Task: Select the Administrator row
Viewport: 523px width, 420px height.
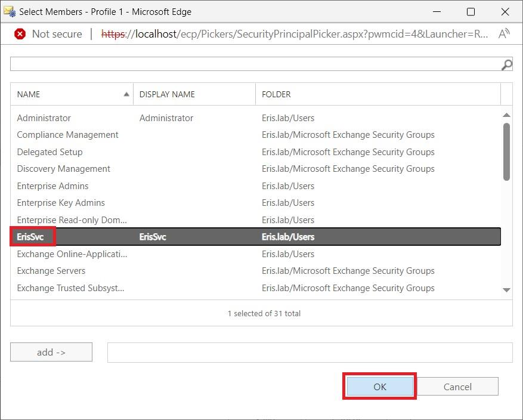Action: (44, 118)
